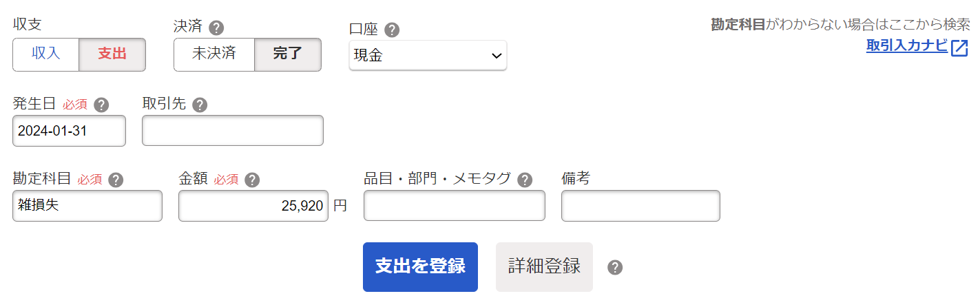
Task: Click help icon next to 品目・部門・メモタグ
Action: point(525,180)
